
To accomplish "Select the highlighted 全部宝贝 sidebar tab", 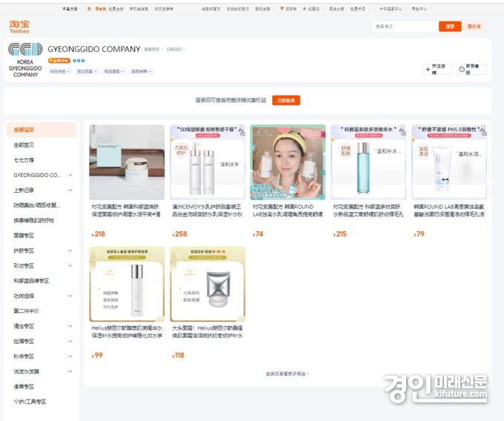I will tap(42, 130).
